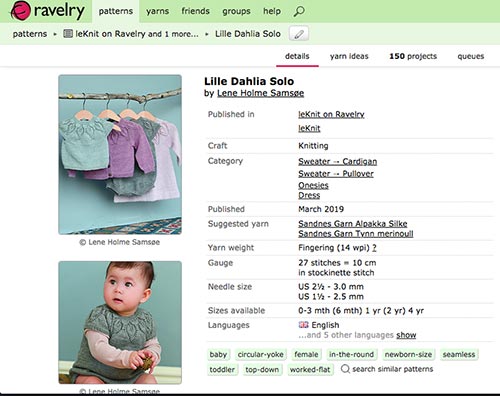The image size is (500, 396).
Task: Open the 150 projects tab
Action: click(413, 56)
